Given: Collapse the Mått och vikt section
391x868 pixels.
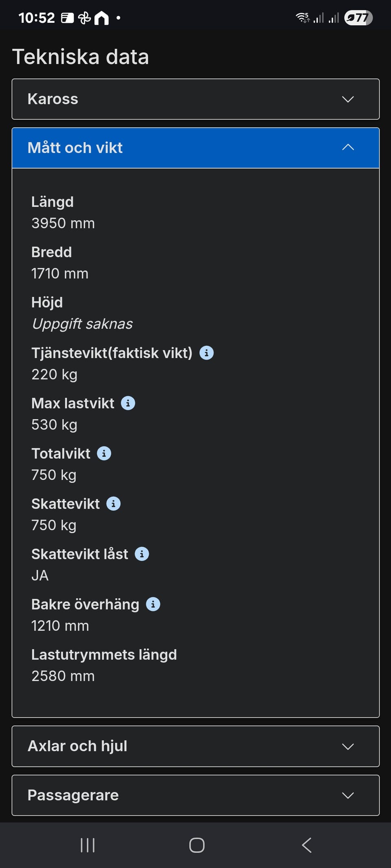Looking at the screenshot, I should 195,148.
